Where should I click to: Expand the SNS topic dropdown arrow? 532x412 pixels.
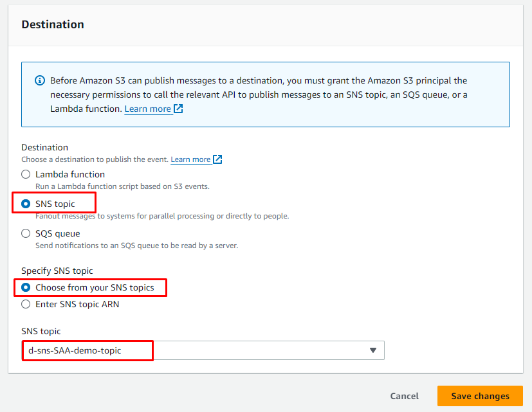coord(372,350)
